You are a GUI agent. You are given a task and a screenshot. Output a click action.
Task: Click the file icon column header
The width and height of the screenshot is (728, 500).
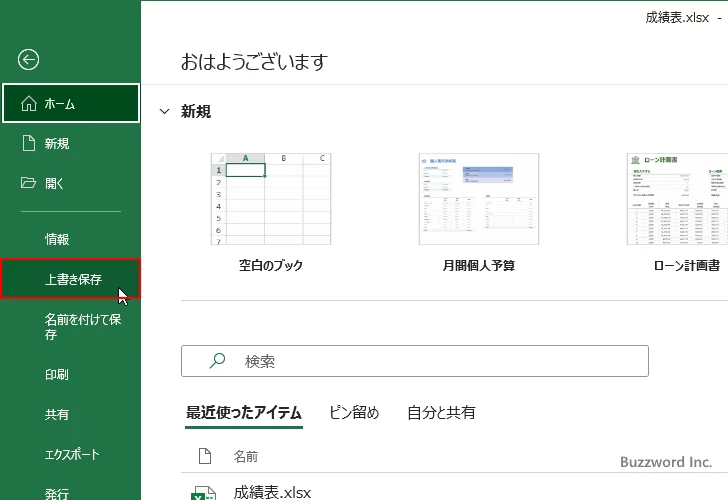[205, 456]
